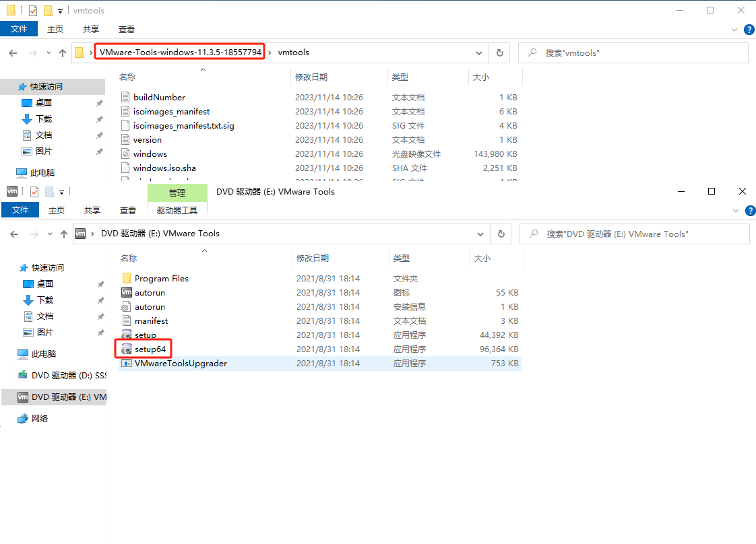Viewport: 756px width, 544px height.
Task: Click 143,980 KB size of windows image
Action: pyautogui.click(x=496, y=154)
